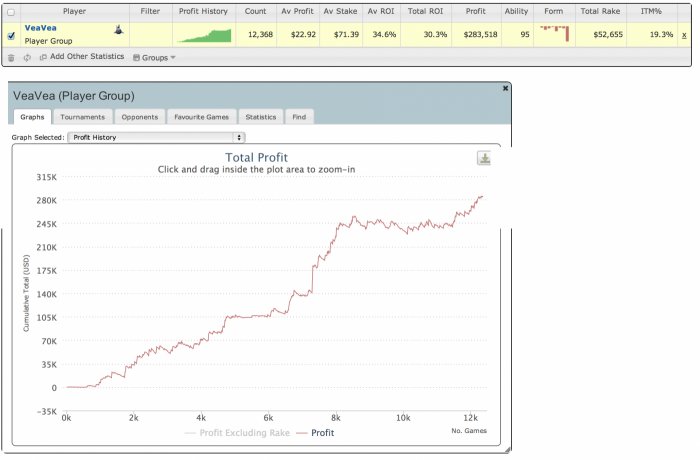Viewport: 700px width, 460px height.
Task: Click the $283,518 profit cell
Action: click(480, 35)
